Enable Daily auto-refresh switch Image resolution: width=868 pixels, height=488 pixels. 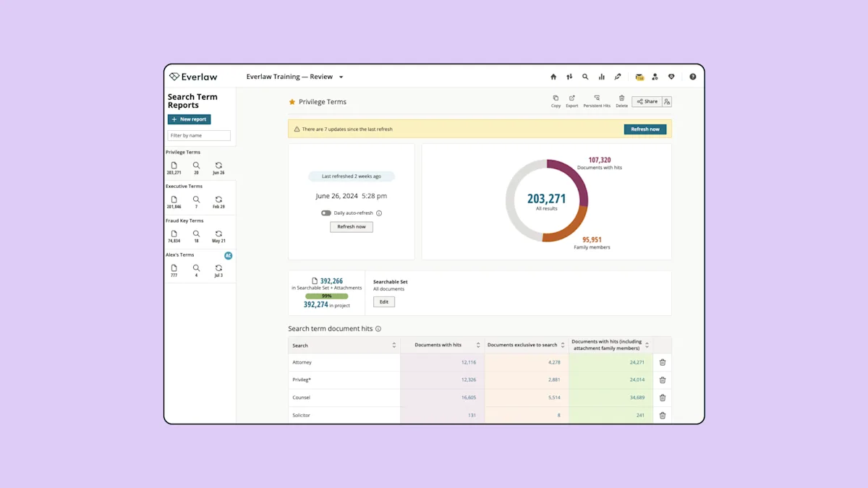(326, 213)
